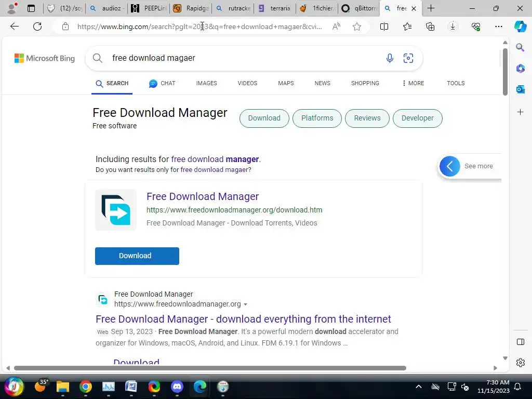Viewport: 532px width, 399px height.
Task: Open the Microsoft 365 sidebar icon
Action: coord(520,69)
